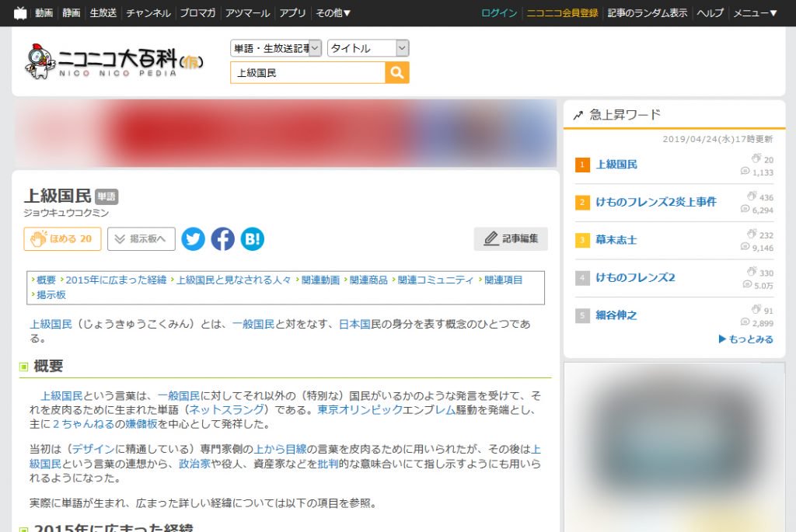This screenshot has width=796, height=532.
Task: Click the もっとみる link in trending words
Action: (x=745, y=339)
